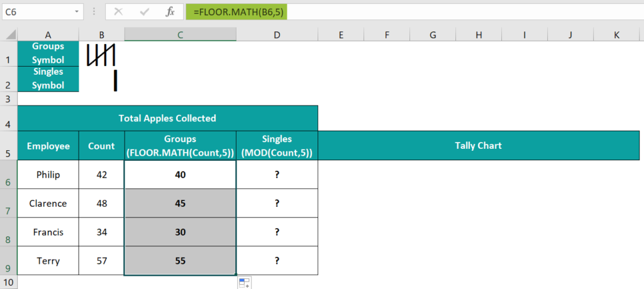Select the cell containing value 30

tap(180, 232)
